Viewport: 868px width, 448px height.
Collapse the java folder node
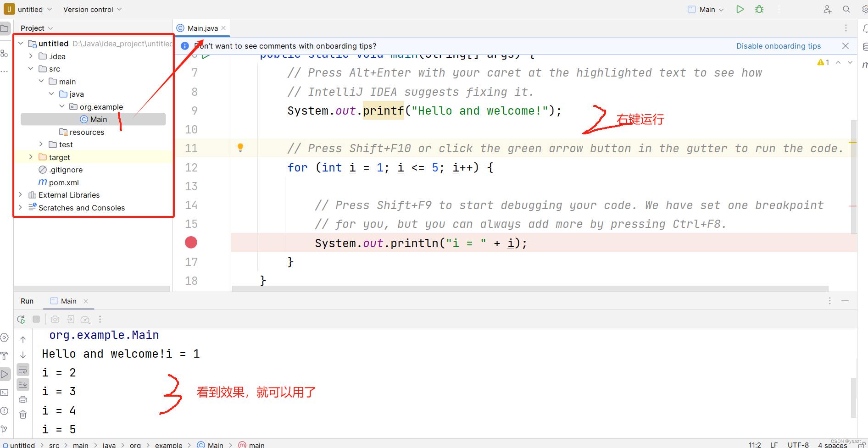click(51, 94)
